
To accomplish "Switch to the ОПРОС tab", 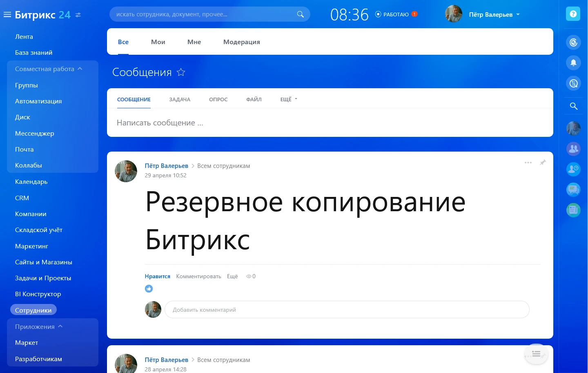I will tap(218, 99).
